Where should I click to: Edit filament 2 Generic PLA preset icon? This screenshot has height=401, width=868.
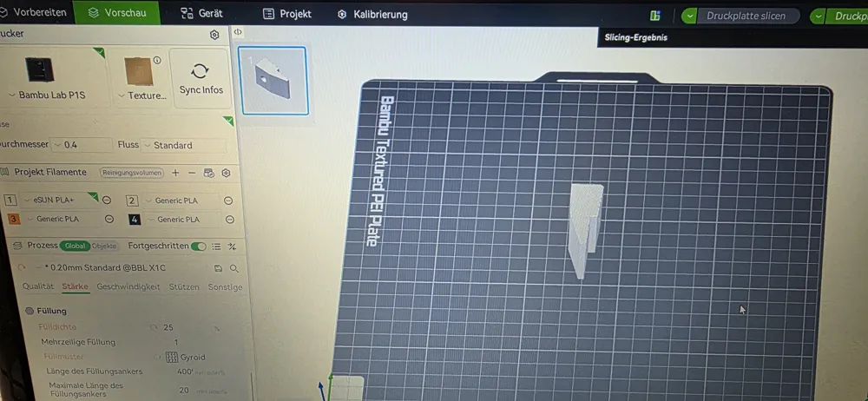pos(228,200)
